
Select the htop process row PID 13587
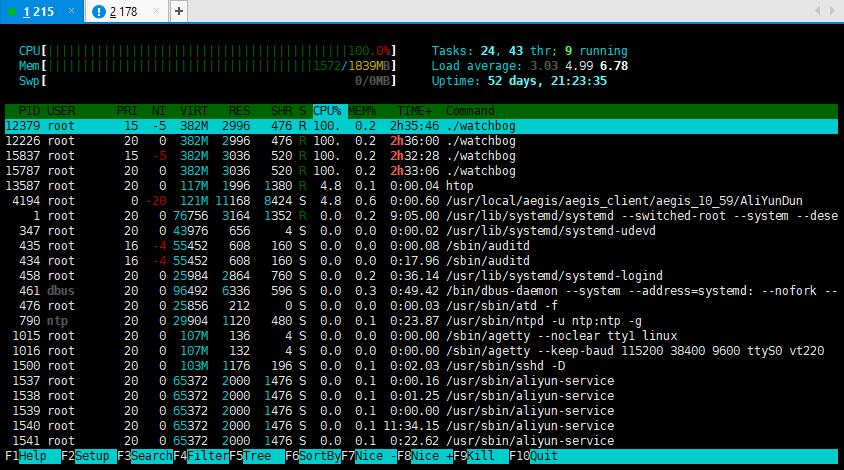[421, 186]
